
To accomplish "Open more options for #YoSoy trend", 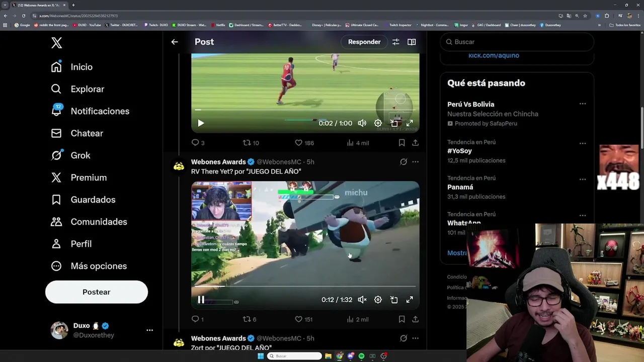I will (583, 143).
